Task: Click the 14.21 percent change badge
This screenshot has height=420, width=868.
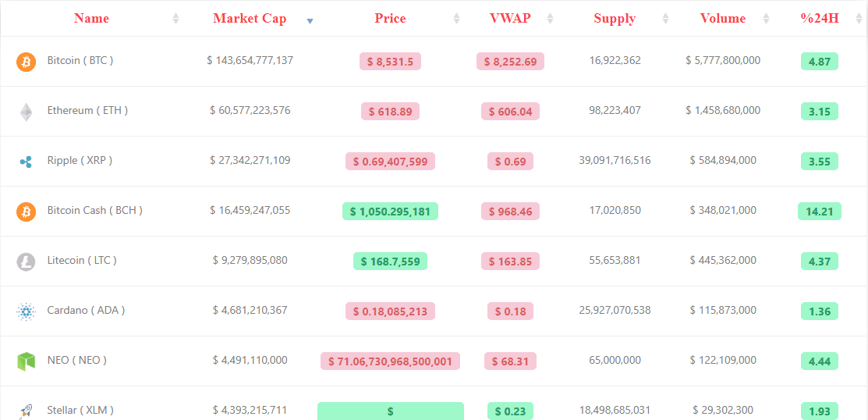Action: point(820,211)
